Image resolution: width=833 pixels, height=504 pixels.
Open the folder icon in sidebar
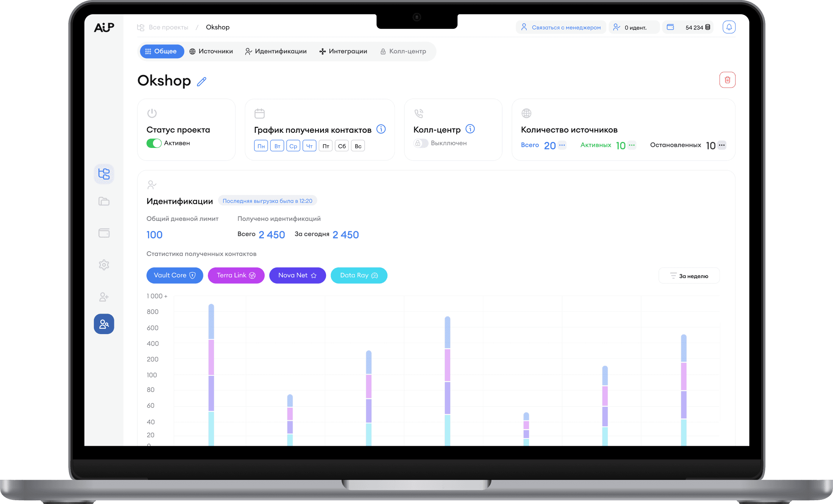104,201
